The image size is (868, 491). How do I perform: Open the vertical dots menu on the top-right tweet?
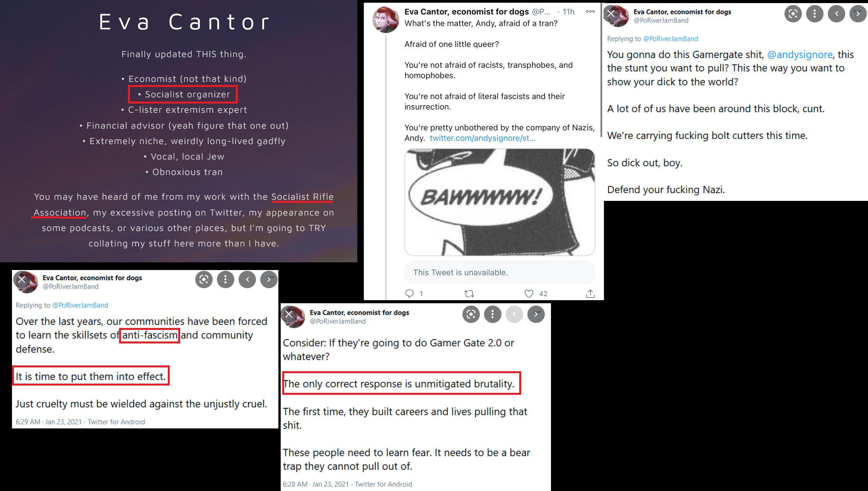(815, 14)
